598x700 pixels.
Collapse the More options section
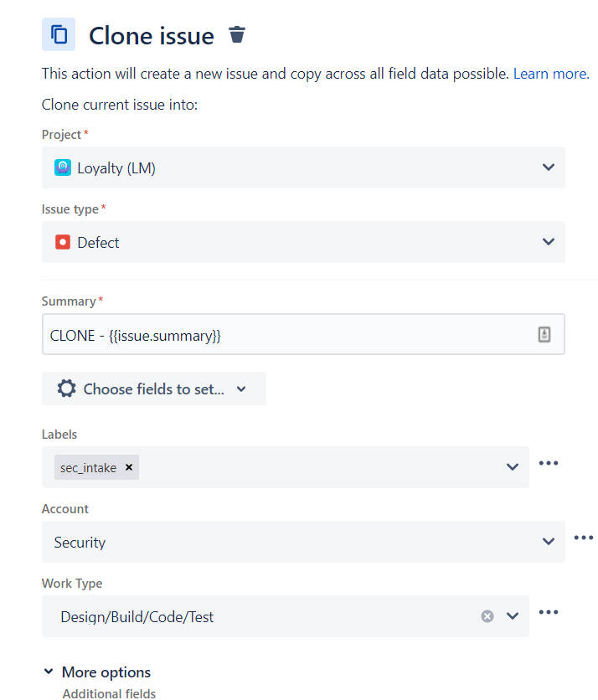(49, 672)
